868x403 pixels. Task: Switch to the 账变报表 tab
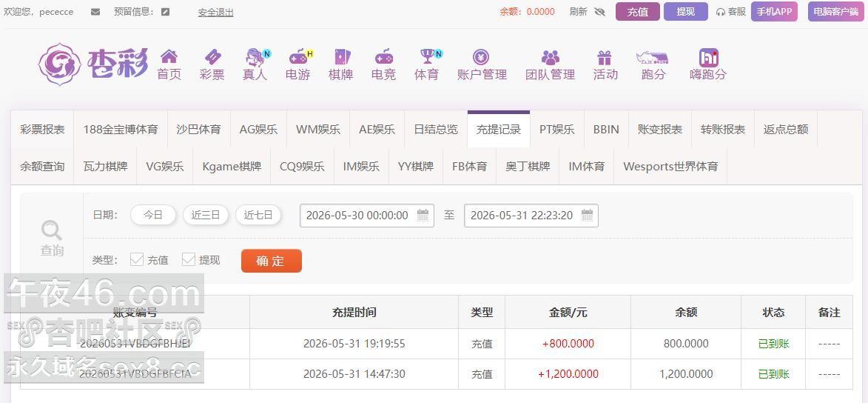point(660,129)
